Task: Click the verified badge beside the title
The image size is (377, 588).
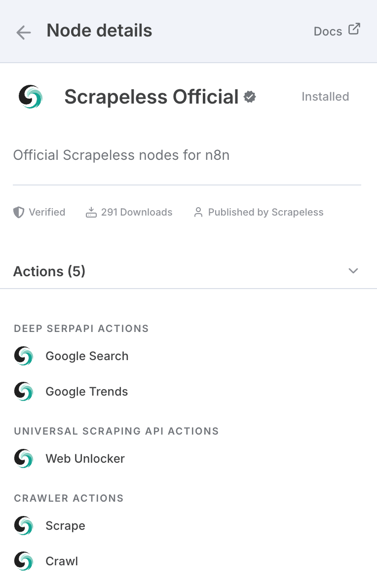Action: 250,97
